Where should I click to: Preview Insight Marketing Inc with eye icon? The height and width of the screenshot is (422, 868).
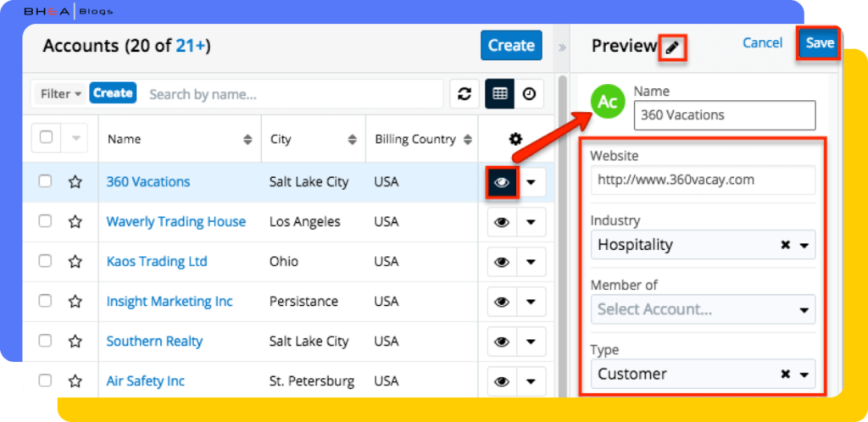(x=502, y=302)
